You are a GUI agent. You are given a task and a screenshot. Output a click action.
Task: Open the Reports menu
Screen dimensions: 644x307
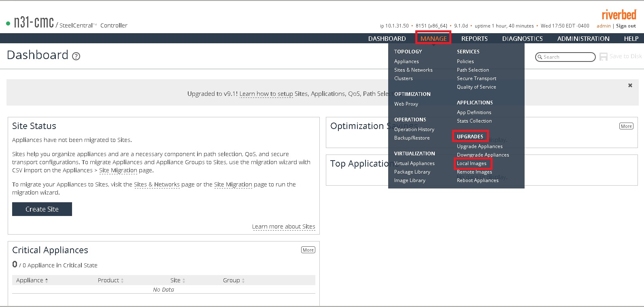[474, 38]
